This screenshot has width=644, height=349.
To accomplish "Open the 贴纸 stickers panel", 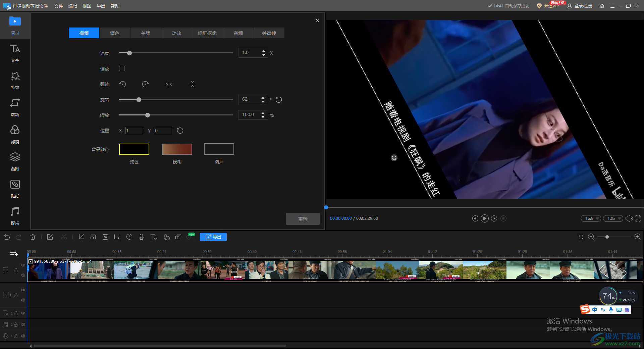I will pyautogui.click(x=15, y=189).
